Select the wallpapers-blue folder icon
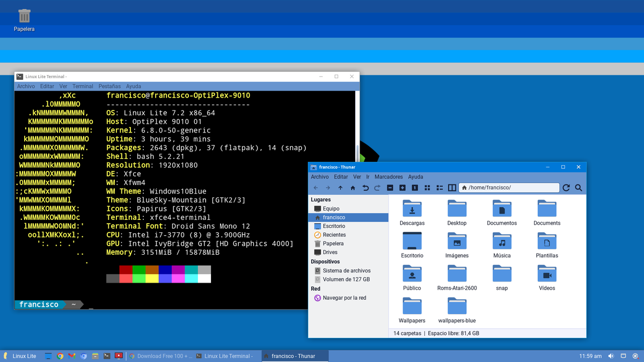 457,306
